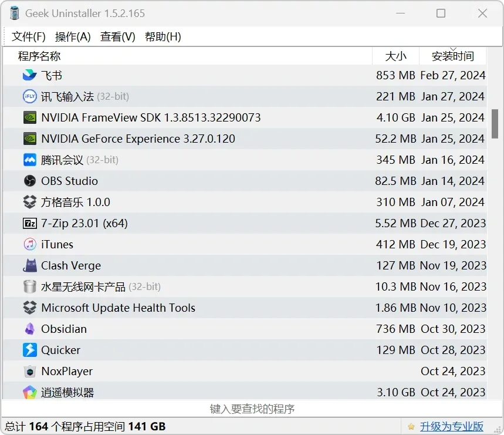This screenshot has height=435, width=504.
Task: Click the 736 MB size value
Action: coord(395,329)
